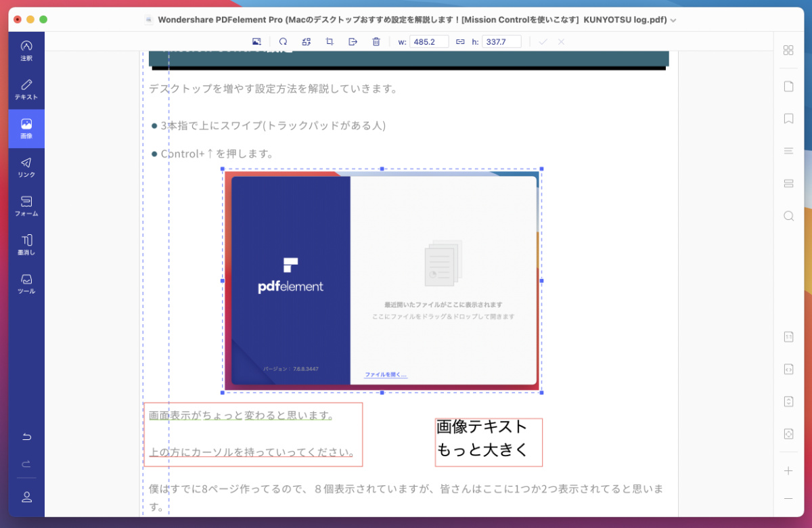Click the stacked rows panel icon
This screenshot has height=528, width=812.
tap(788, 183)
